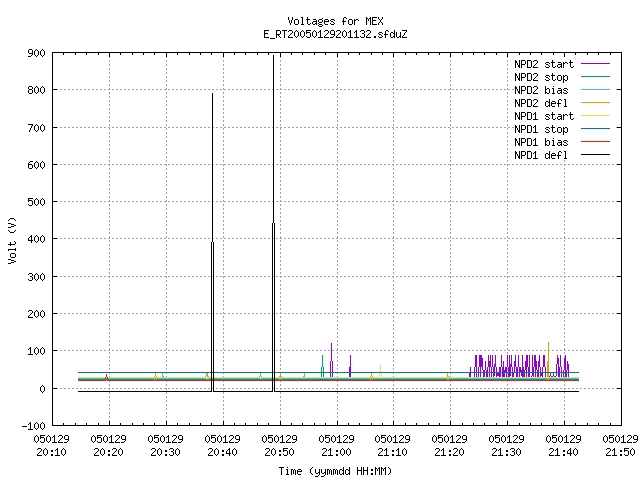Click the chart title 'Voltages for MEX'

pos(335,21)
